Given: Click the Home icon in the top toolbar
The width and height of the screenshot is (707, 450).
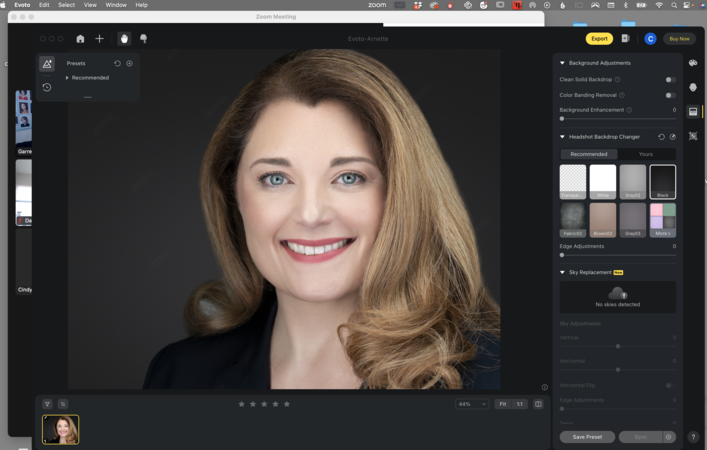Looking at the screenshot, I should pyautogui.click(x=81, y=39).
